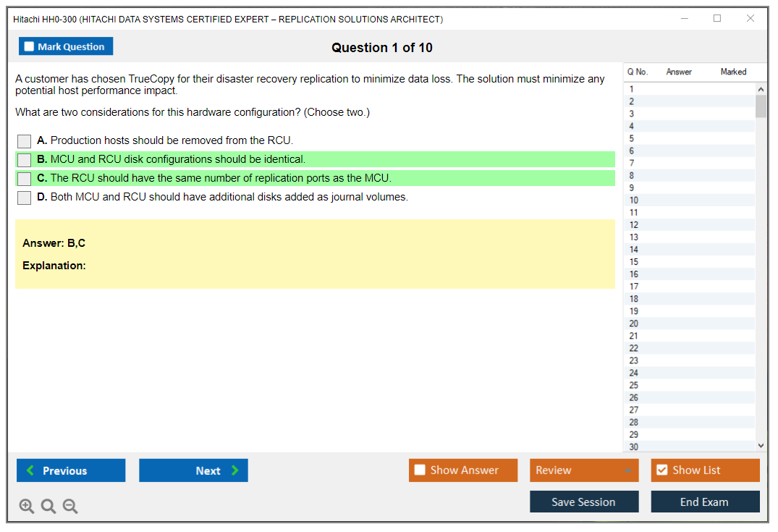Enable the Show Answer checkbox

point(420,470)
